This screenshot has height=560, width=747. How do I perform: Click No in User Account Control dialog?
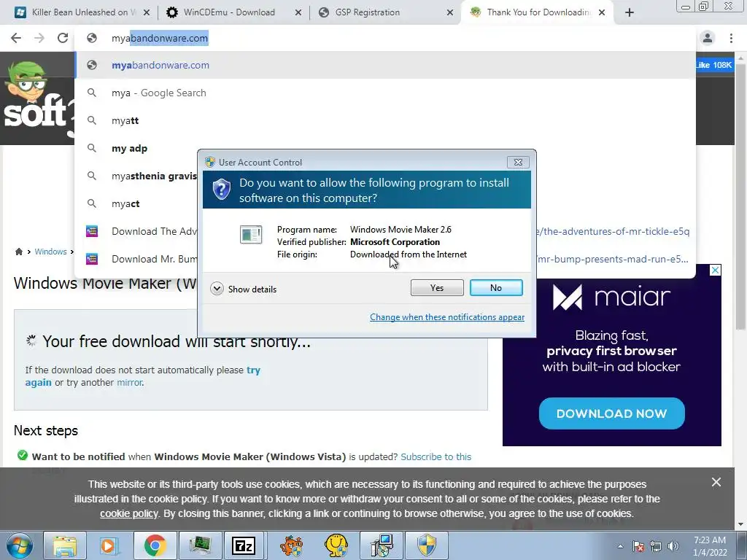(x=496, y=287)
